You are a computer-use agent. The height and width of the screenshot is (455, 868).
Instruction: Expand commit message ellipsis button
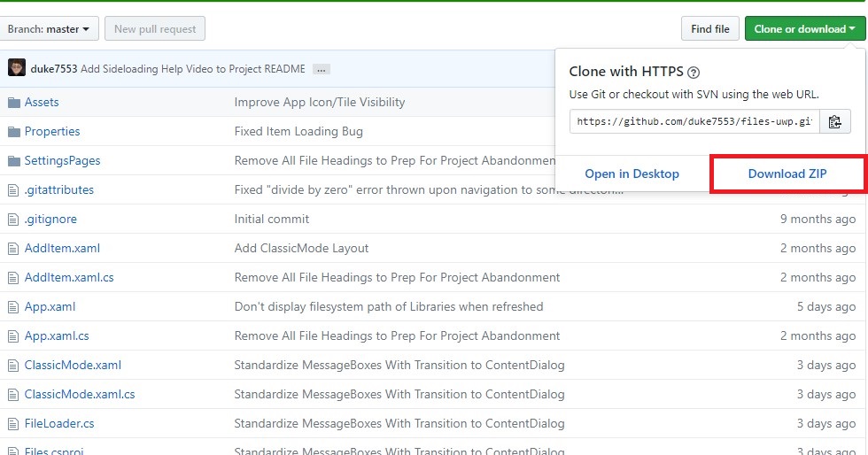tap(322, 69)
